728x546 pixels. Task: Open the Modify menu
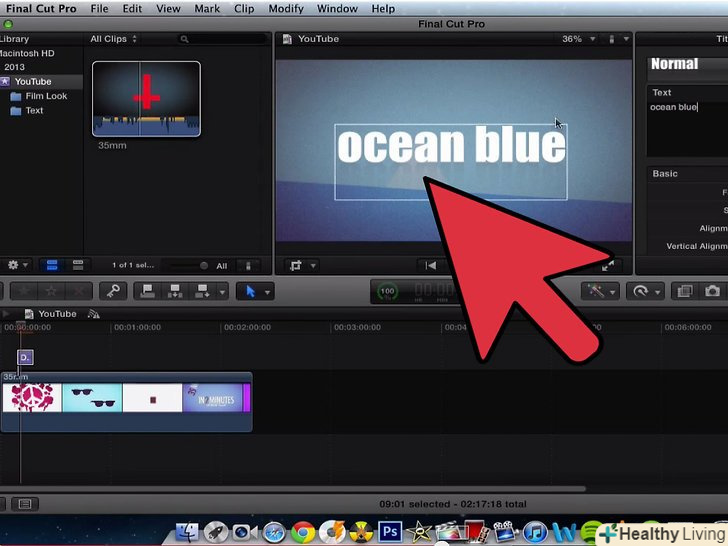[285, 9]
